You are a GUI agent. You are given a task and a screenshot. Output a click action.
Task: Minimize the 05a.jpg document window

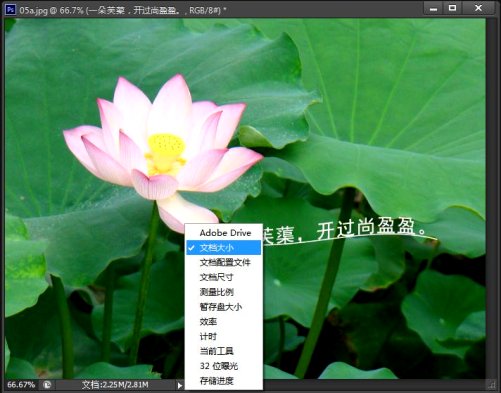point(433,8)
